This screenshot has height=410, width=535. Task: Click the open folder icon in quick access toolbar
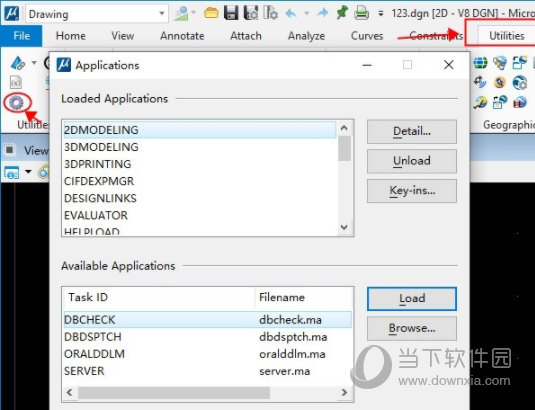click(211, 13)
